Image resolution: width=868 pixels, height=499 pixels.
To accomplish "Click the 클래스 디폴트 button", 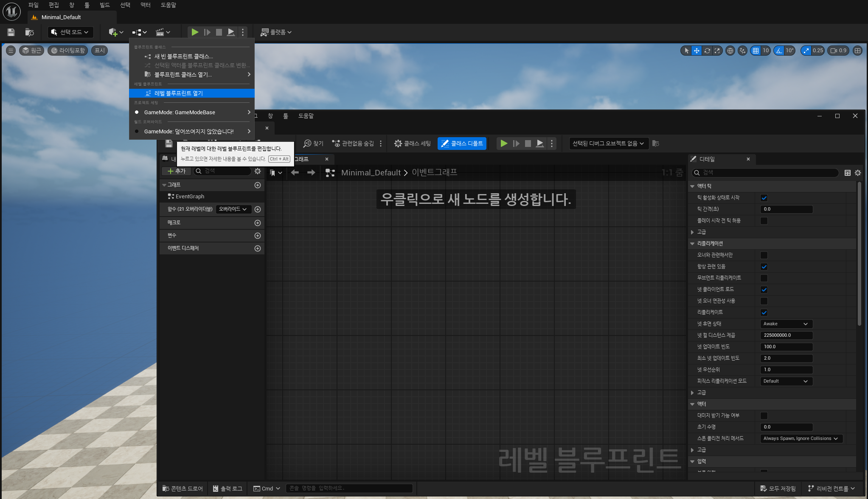I will click(x=462, y=144).
